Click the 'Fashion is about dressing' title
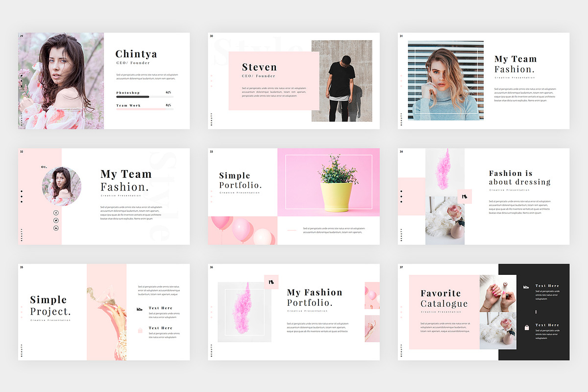588x392 pixels. click(x=519, y=177)
